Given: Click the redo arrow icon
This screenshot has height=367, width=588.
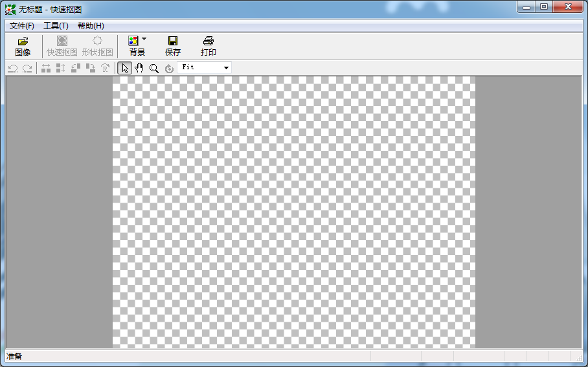Looking at the screenshot, I should point(27,68).
